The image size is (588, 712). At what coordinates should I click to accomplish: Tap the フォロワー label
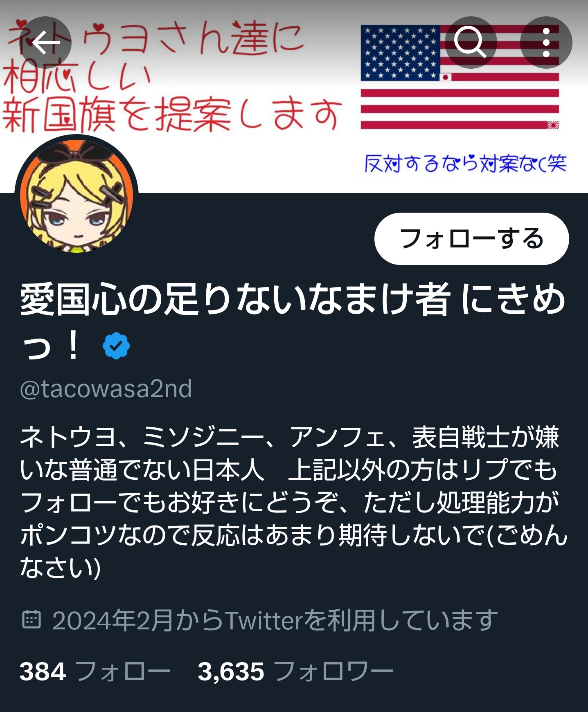(333, 672)
